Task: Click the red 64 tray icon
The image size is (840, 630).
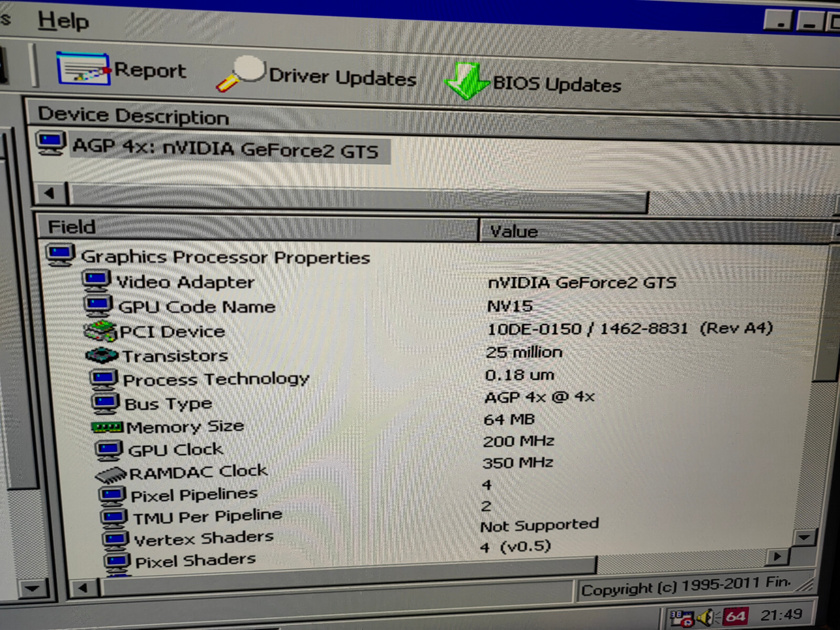Action: (735, 616)
